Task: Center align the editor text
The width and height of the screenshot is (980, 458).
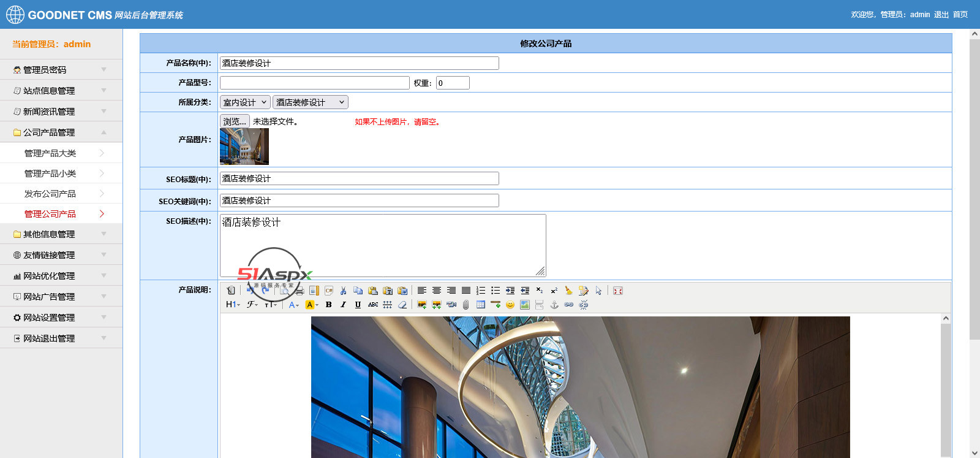Action: pyautogui.click(x=437, y=291)
